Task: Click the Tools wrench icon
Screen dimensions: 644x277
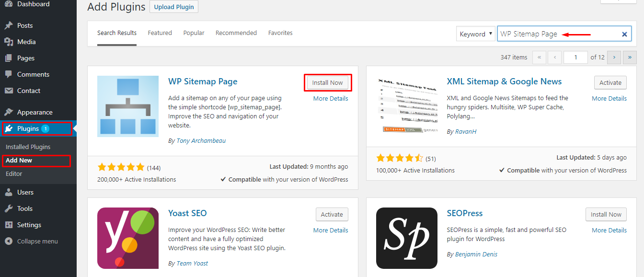Action: 9,208
